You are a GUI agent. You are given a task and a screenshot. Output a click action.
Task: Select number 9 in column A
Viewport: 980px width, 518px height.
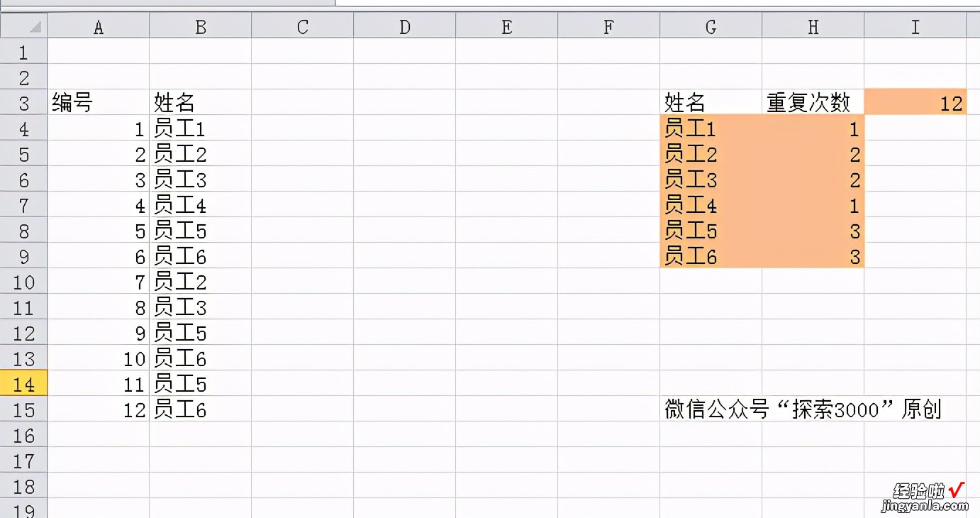pyautogui.click(x=99, y=333)
